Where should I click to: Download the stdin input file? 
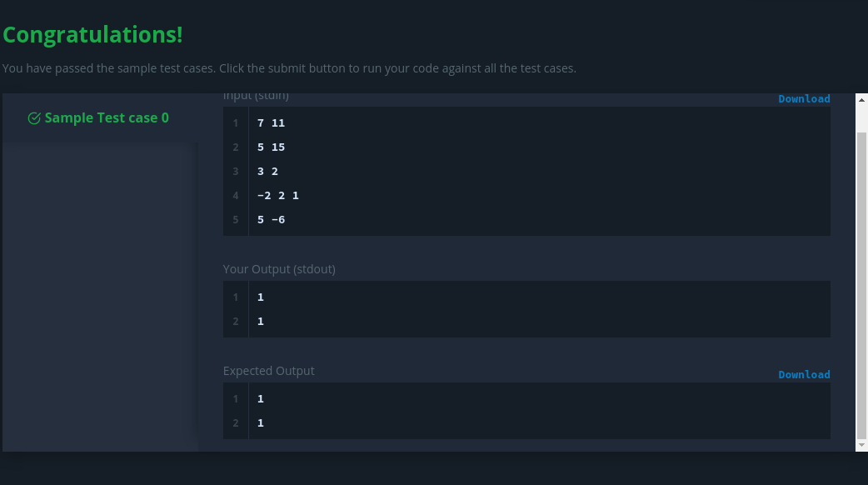tap(804, 98)
